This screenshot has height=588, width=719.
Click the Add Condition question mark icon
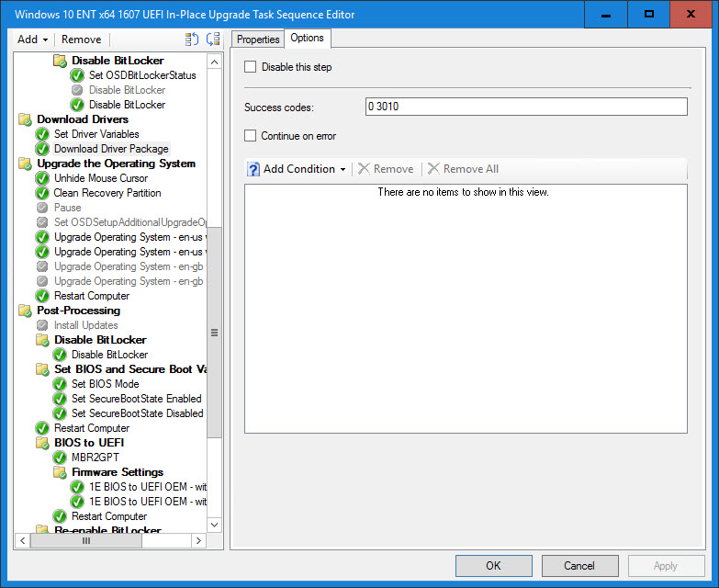coord(253,169)
